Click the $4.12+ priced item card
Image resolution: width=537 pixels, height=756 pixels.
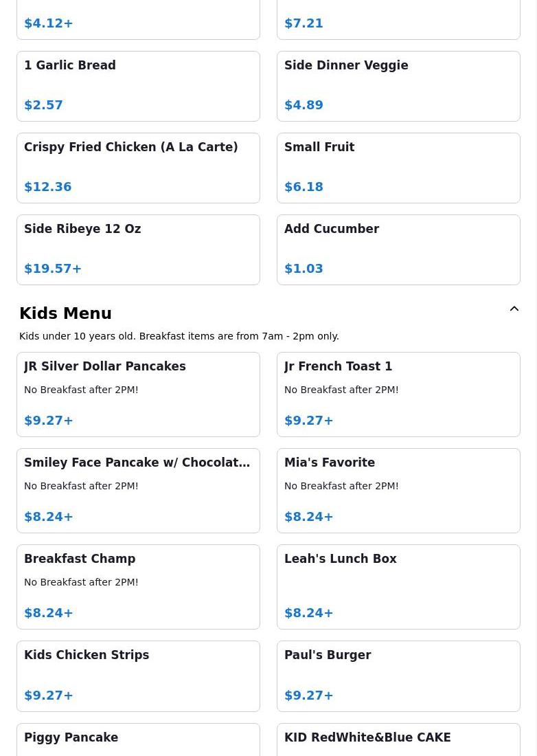pyautogui.click(x=138, y=21)
